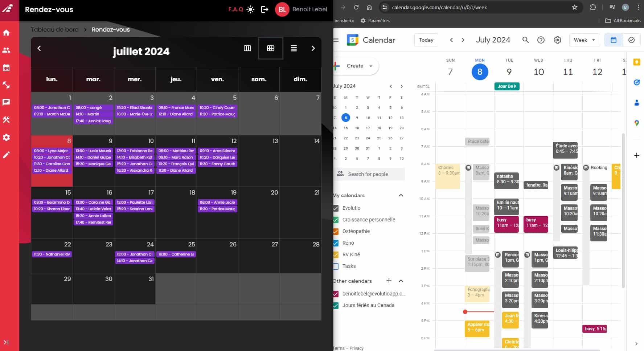Toggle light mode with the sun icon
The height and width of the screenshot is (351, 644).
pos(250,9)
